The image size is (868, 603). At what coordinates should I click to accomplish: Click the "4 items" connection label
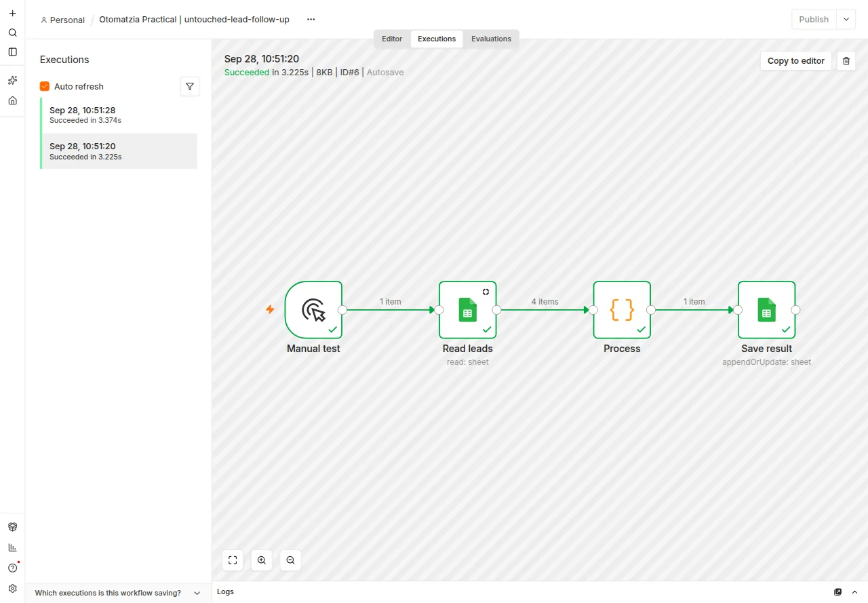(x=545, y=302)
